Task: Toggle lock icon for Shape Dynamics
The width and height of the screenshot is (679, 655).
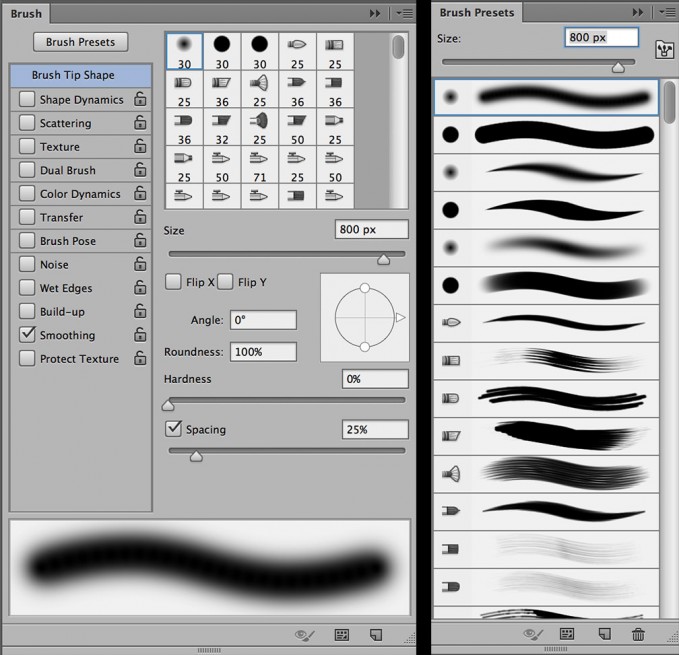Action: [x=140, y=99]
